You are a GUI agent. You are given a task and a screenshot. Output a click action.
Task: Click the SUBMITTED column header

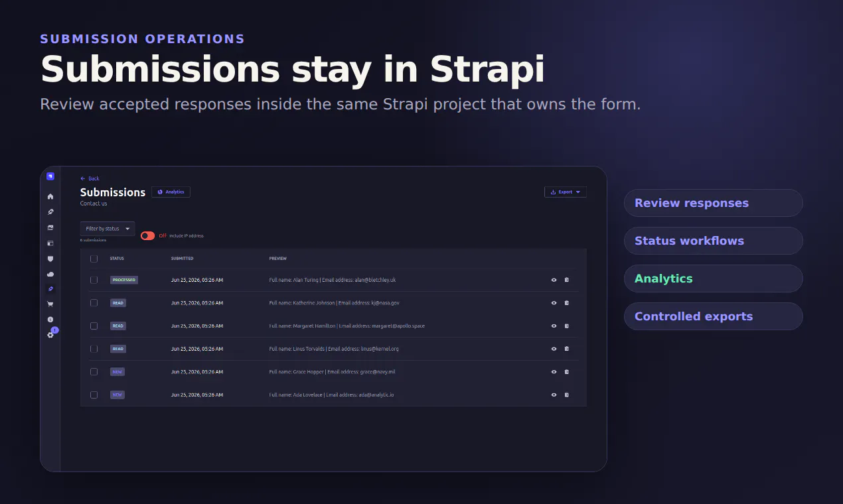click(183, 259)
